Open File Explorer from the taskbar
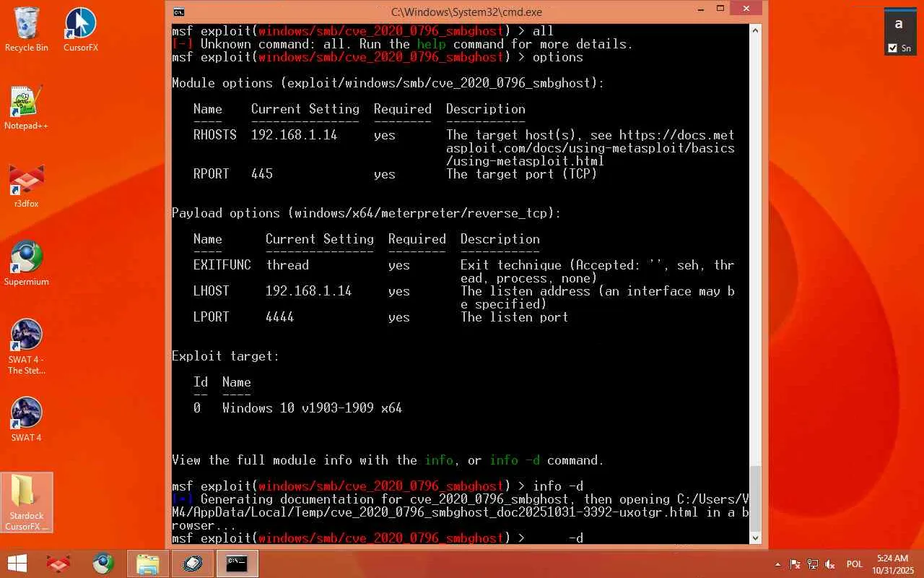This screenshot has width=924, height=578. [x=148, y=564]
